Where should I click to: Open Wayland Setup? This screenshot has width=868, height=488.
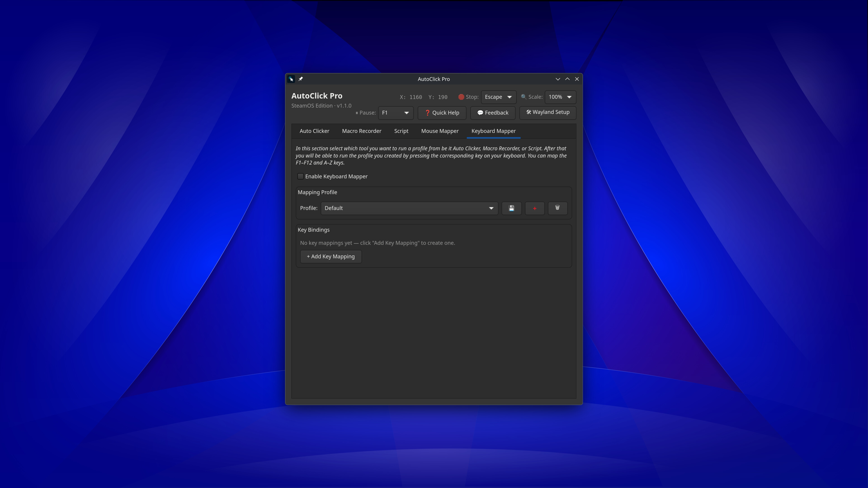[548, 113]
